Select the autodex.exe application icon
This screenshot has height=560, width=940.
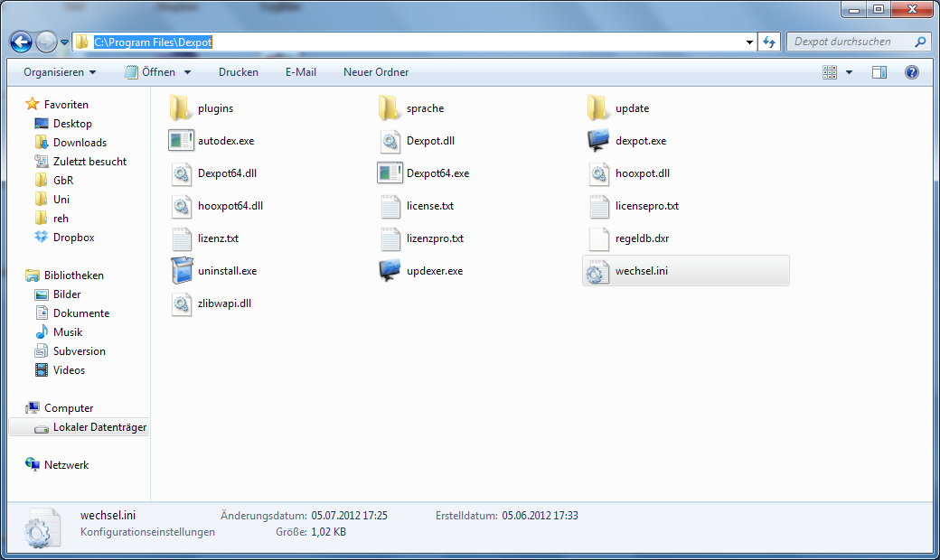(x=181, y=141)
